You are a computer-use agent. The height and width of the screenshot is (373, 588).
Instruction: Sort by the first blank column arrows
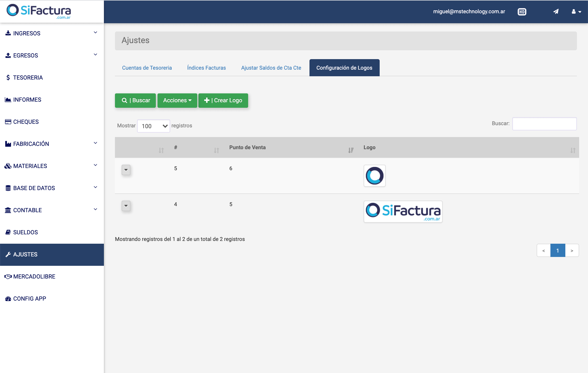click(161, 150)
